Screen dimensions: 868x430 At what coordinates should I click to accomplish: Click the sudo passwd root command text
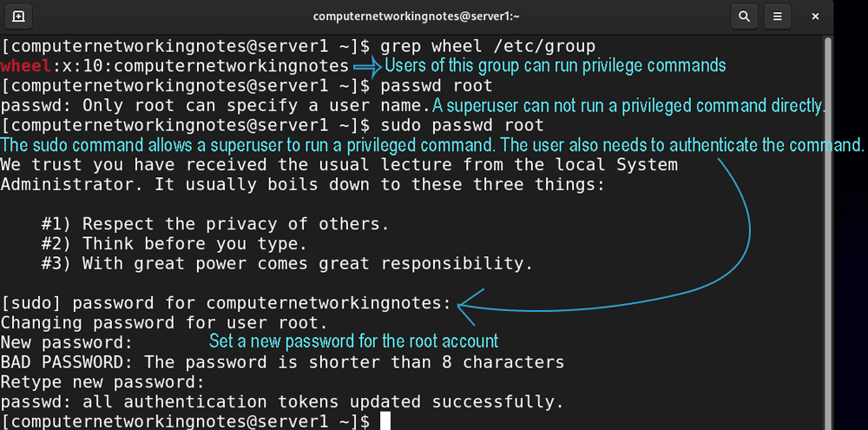(462, 126)
